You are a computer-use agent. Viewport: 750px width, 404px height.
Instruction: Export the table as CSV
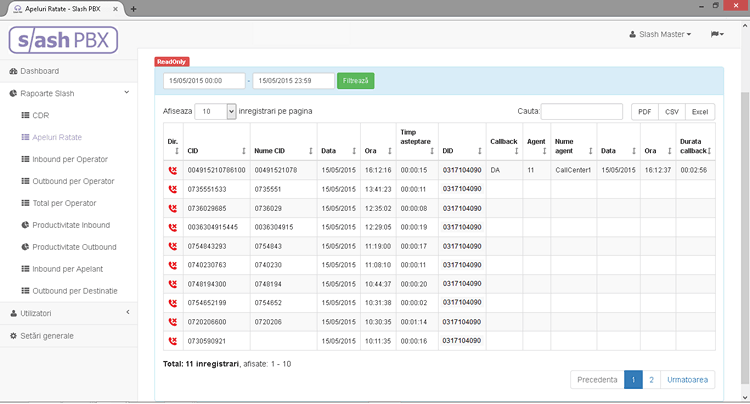tap(672, 111)
